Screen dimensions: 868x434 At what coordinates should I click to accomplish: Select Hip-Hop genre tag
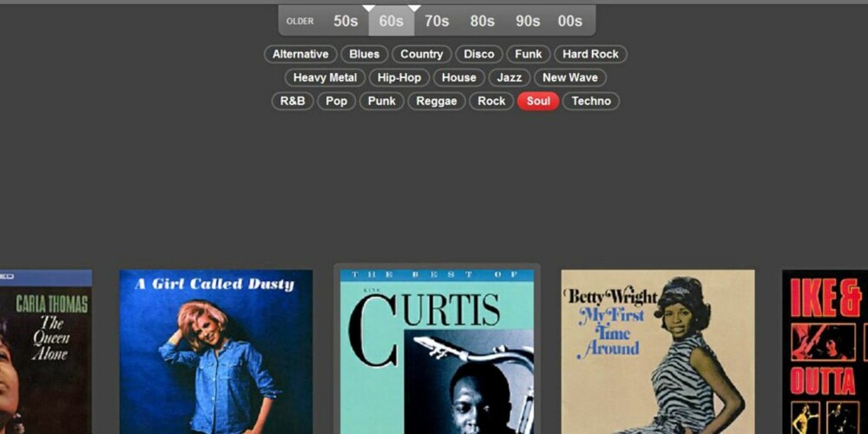(399, 77)
